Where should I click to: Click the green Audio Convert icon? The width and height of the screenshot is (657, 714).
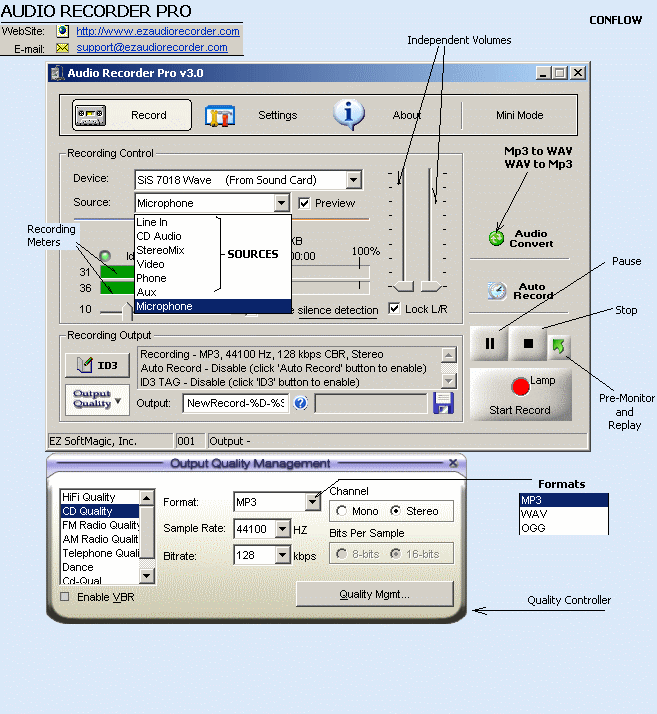click(496, 238)
